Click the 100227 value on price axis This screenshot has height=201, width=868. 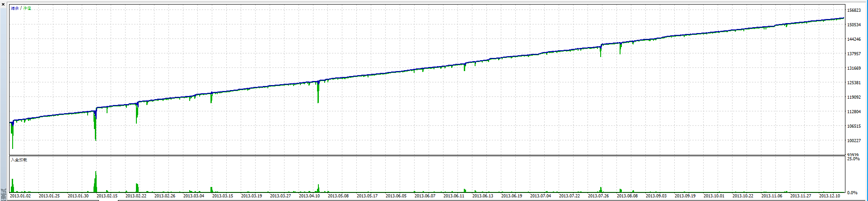click(854, 141)
